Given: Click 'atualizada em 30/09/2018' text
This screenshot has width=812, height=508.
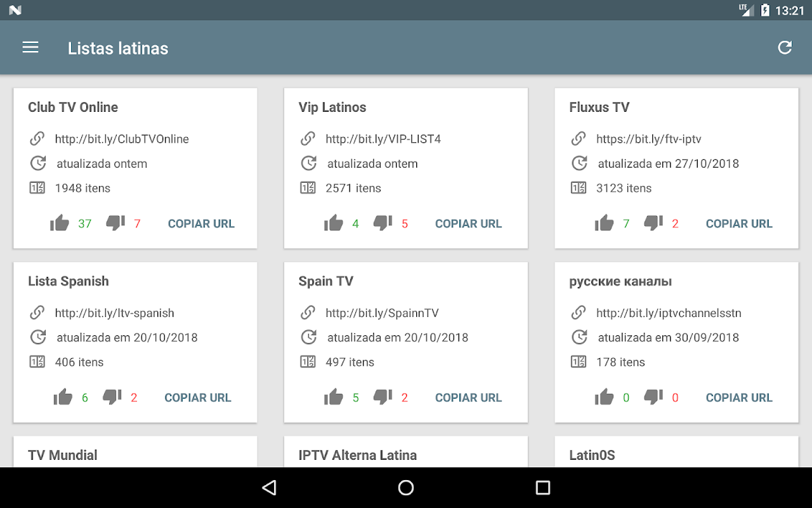Looking at the screenshot, I should coord(668,338).
